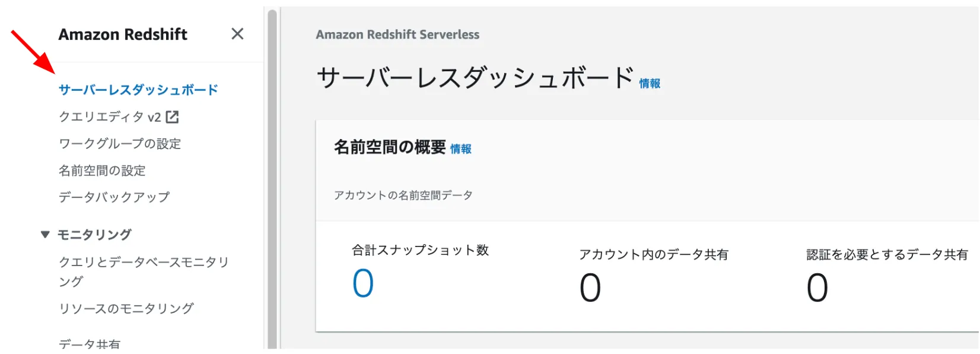Viewport: 980px width, 354px height.
Task: Go to ワークグループの設定
Action: (120, 144)
